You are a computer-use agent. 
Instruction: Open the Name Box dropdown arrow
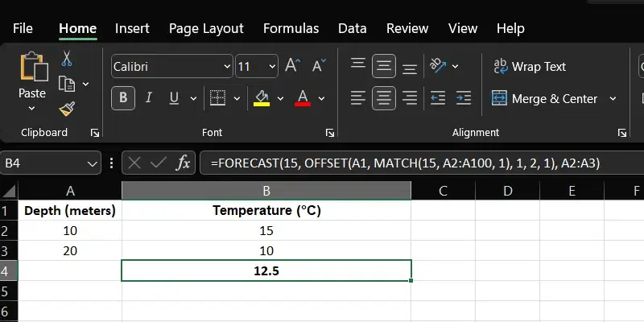[93, 163]
